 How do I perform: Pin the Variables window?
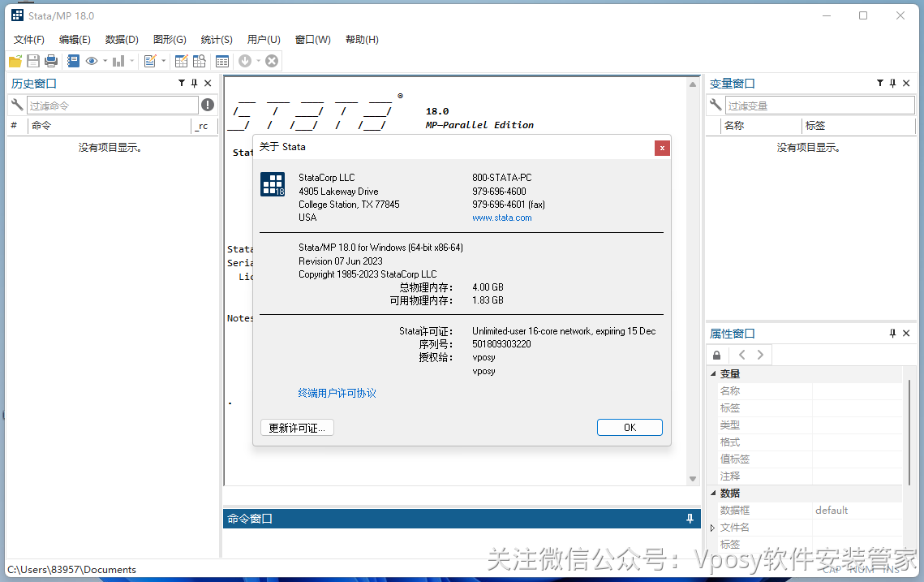coord(893,83)
